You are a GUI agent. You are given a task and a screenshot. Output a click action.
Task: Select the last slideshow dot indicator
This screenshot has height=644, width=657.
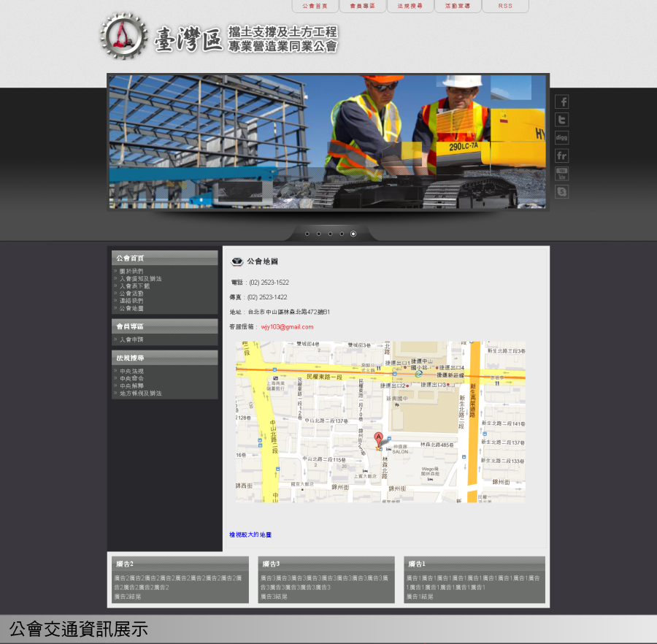[353, 234]
